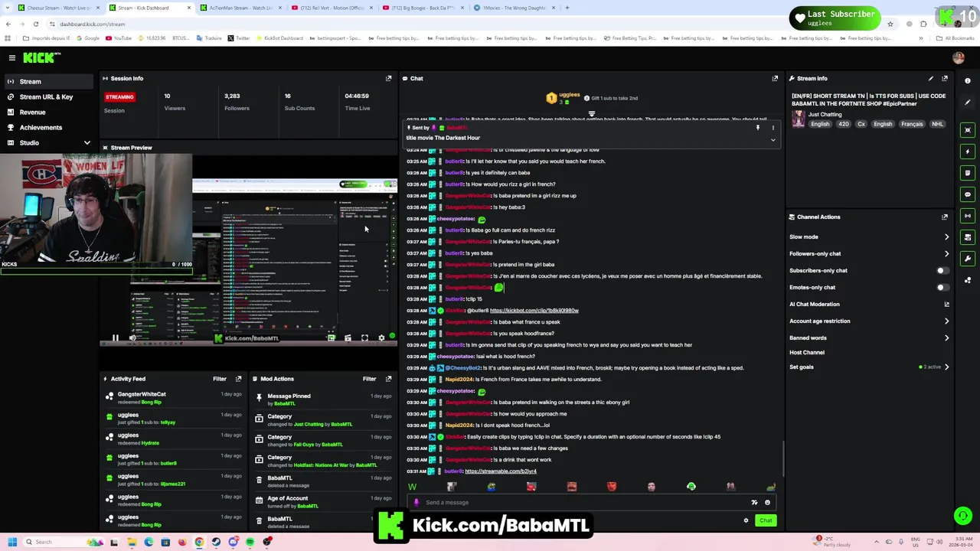The image size is (980, 551).
Task: Click the NHL stream tag
Action: 937,124
